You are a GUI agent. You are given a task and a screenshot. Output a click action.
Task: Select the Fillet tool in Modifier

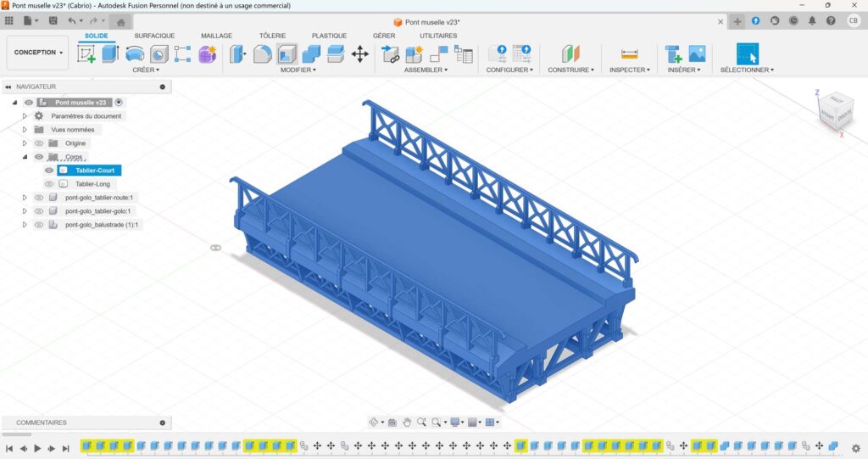(x=263, y=54)
